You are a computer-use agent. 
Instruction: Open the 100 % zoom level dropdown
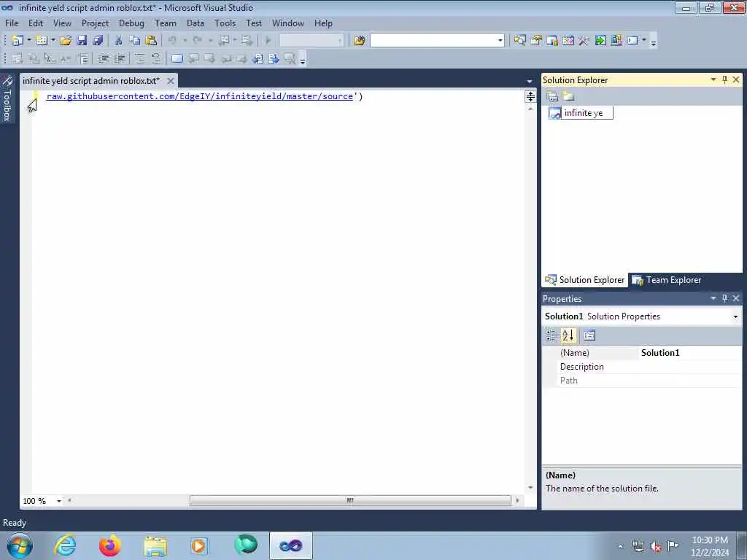pyautogui.click(x=59, y=501)
